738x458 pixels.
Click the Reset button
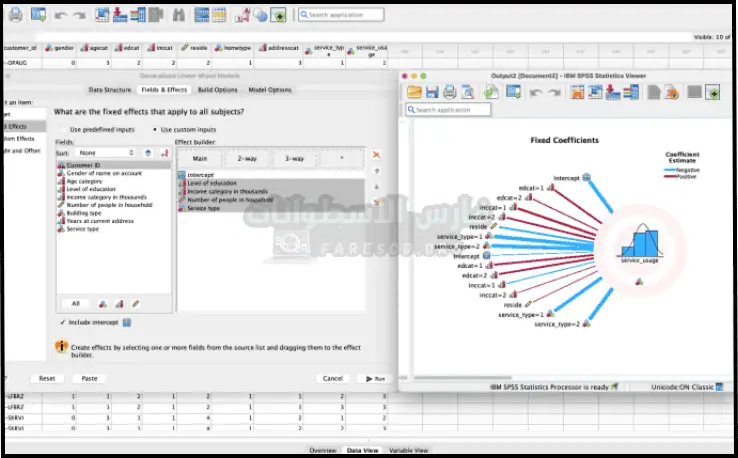[x=47, y=378]
